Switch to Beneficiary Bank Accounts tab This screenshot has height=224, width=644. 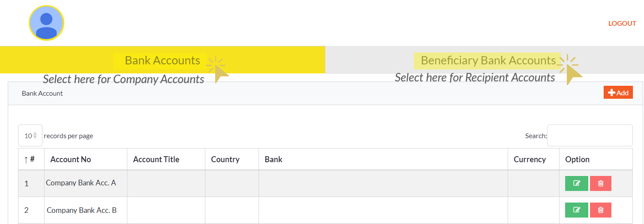tap(488, 61)
